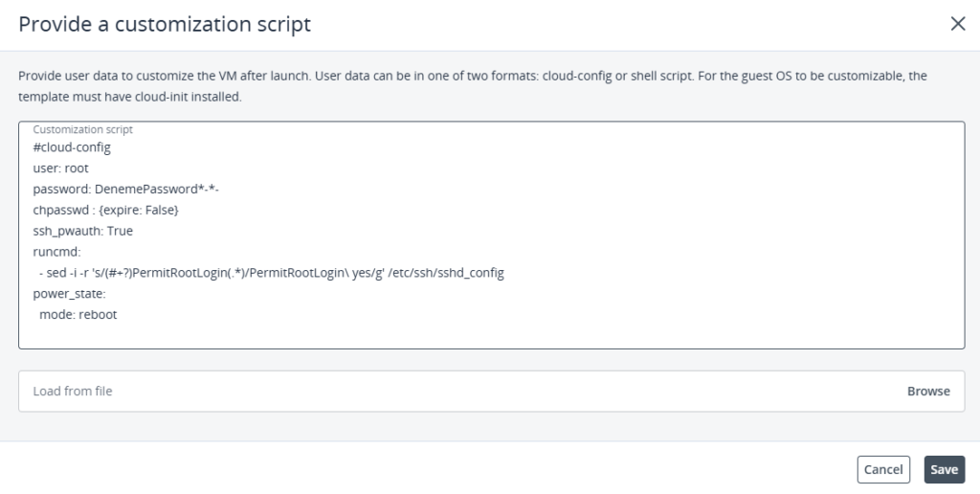The width and height of the screenshot is (980, 494).
Task: Save the customization script
Action: click(x=944, y=469)
